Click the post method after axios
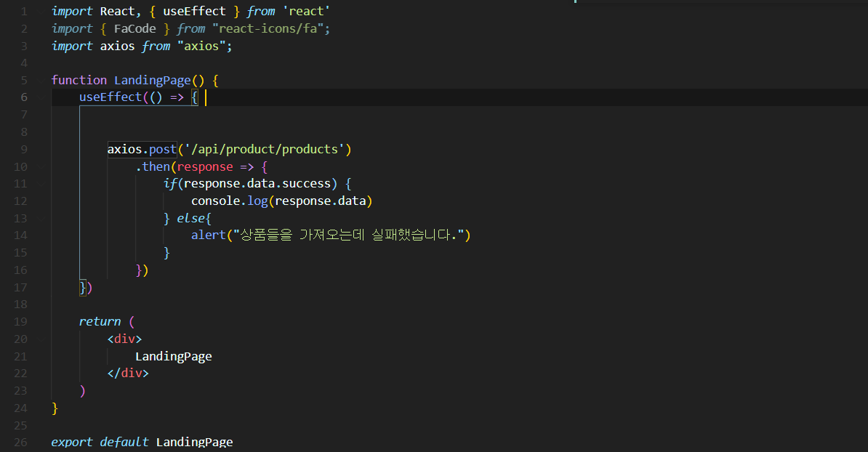This screenshot has height=452, width=868. click(x=163, y=150)
